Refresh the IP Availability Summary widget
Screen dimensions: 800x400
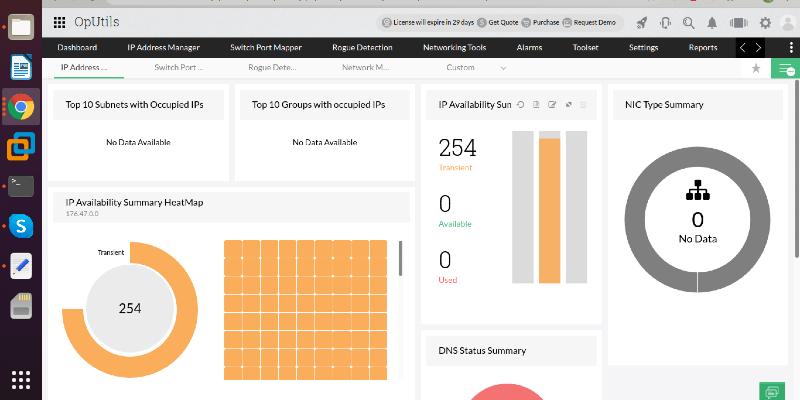point(520,105)
